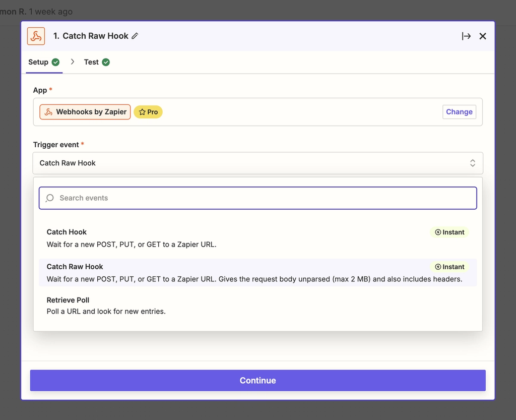Image resolution: width=516 pixels, height=420 pixels.
Task: Click Instant badge on Catch Hook
Action: pos(449,232)
